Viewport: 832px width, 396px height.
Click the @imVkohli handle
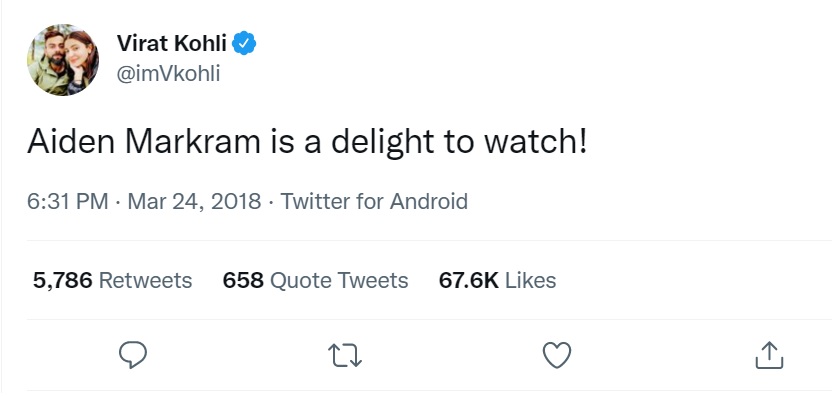pos(168,74)
